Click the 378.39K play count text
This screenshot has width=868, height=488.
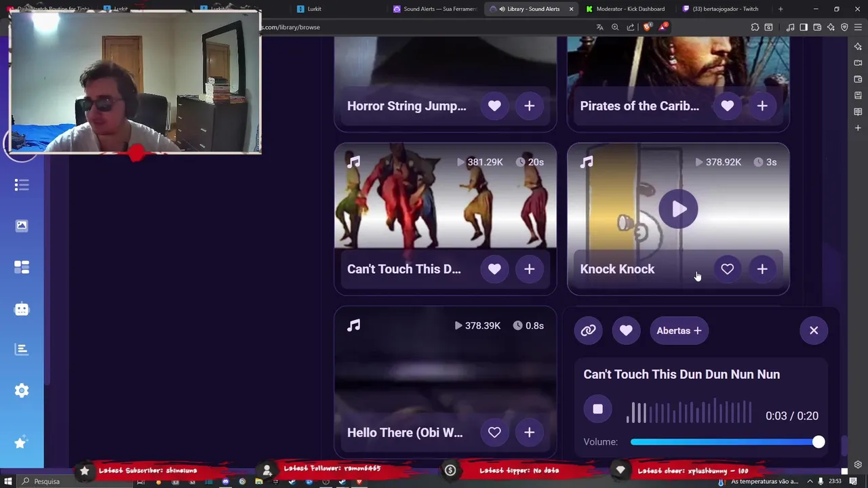[483, 325]
